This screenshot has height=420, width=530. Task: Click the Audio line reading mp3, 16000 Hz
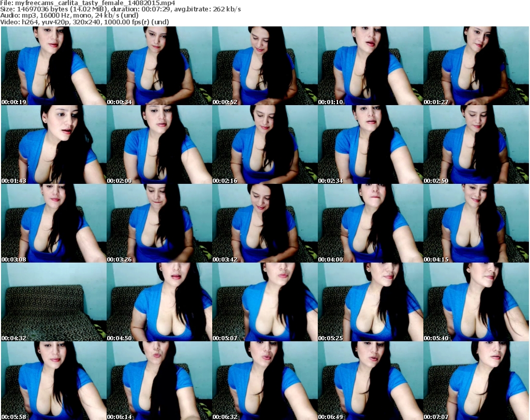click(x=70, y=16)
